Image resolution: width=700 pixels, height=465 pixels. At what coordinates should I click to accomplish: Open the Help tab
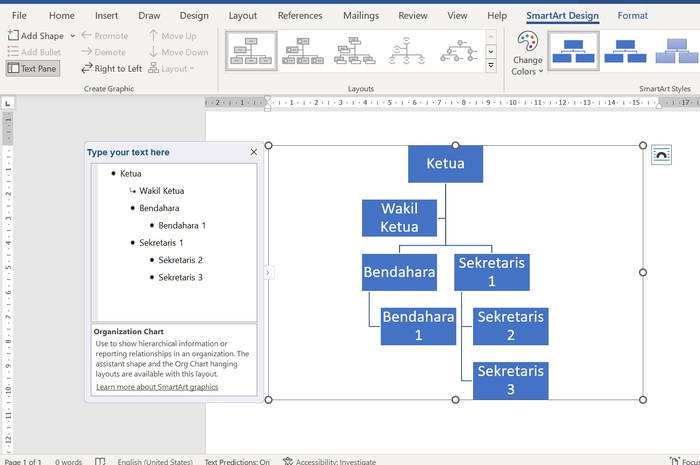[x=497, y=16]
